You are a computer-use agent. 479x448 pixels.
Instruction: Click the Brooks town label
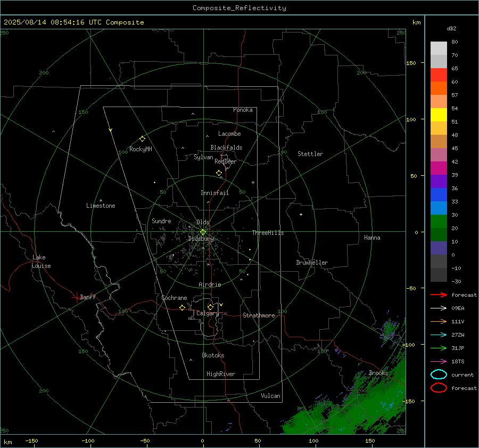[378, 373]
